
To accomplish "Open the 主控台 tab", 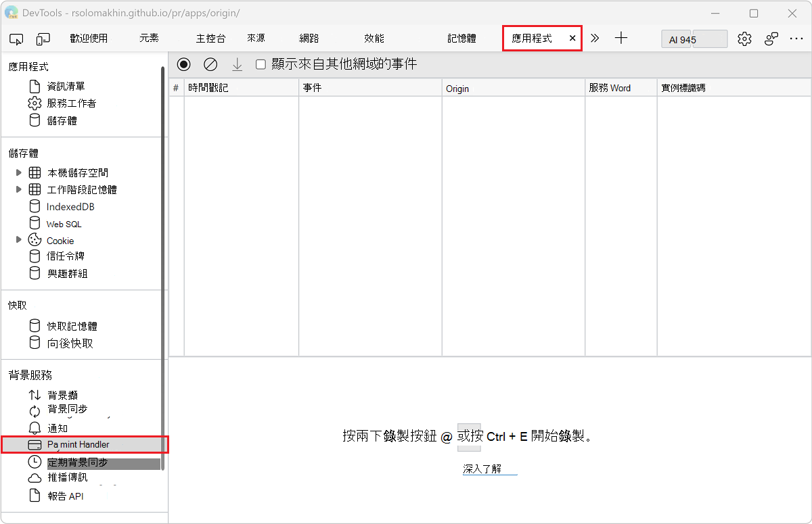I will point(210,39).
